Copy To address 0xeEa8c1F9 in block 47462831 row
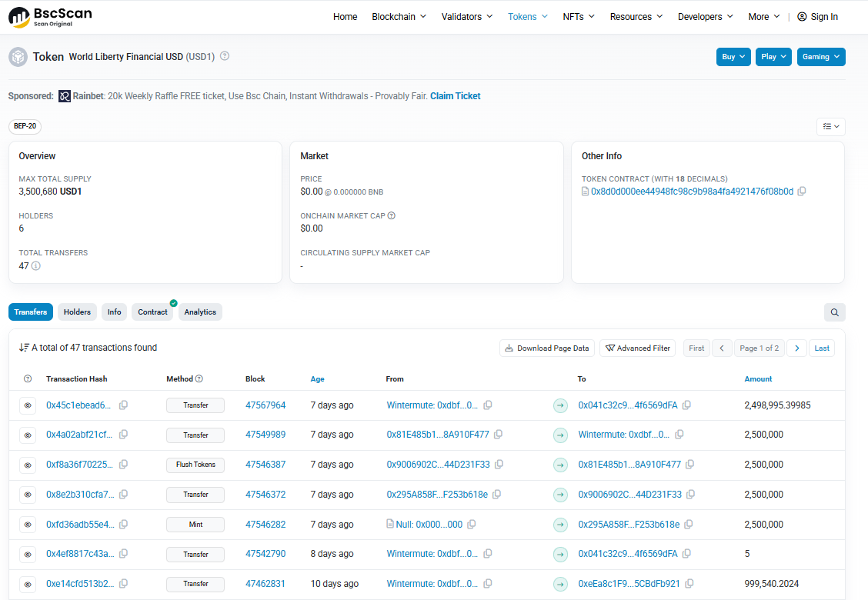Screen dimensions: 868x600 tap(689, 583)
